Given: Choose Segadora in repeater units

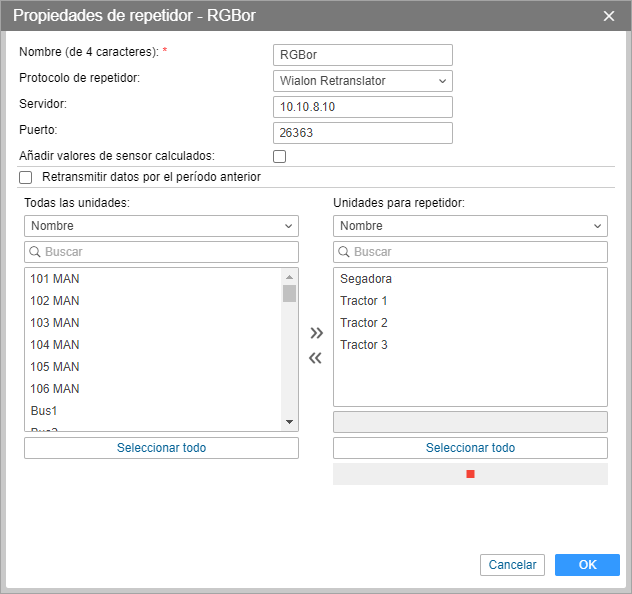Looking at the screenshot, I should point(366,279).
